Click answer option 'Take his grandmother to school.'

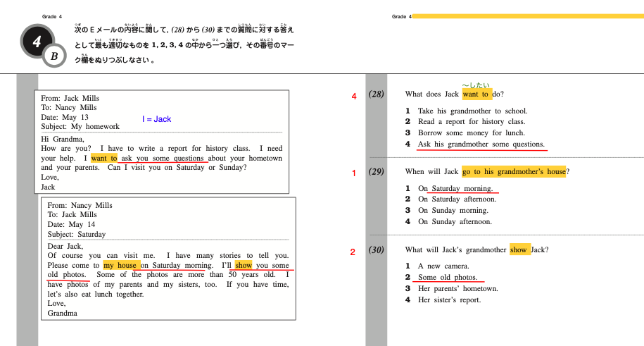(x=472, y=111)
